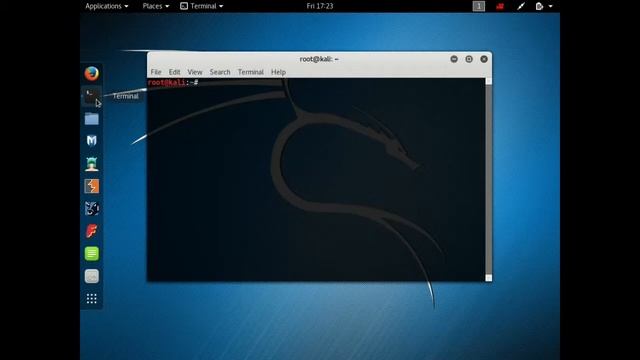Screen dimensions: 640x360
Task: Click the red recording indicator icon
Action: [x=500, y=6]
